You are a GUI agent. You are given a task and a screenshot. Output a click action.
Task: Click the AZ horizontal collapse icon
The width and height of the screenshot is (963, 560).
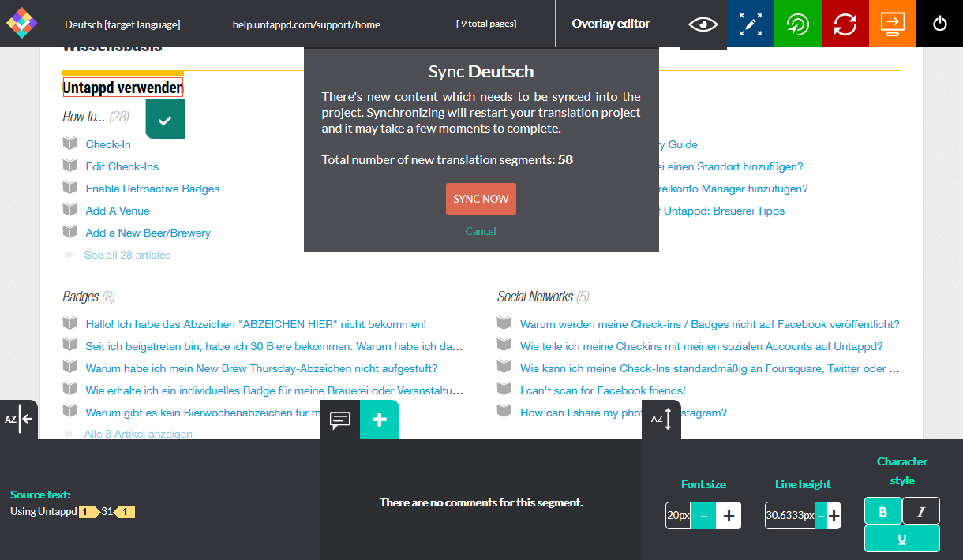[19, 419]
